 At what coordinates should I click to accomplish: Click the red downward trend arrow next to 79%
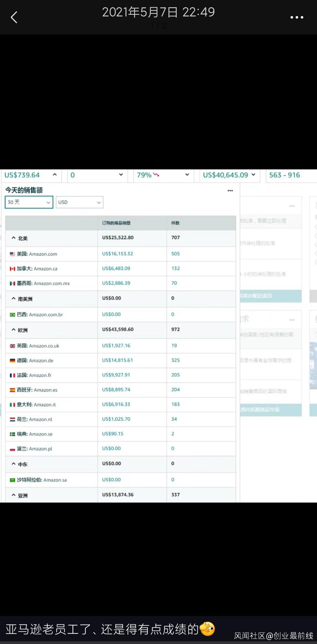(156, 175)
